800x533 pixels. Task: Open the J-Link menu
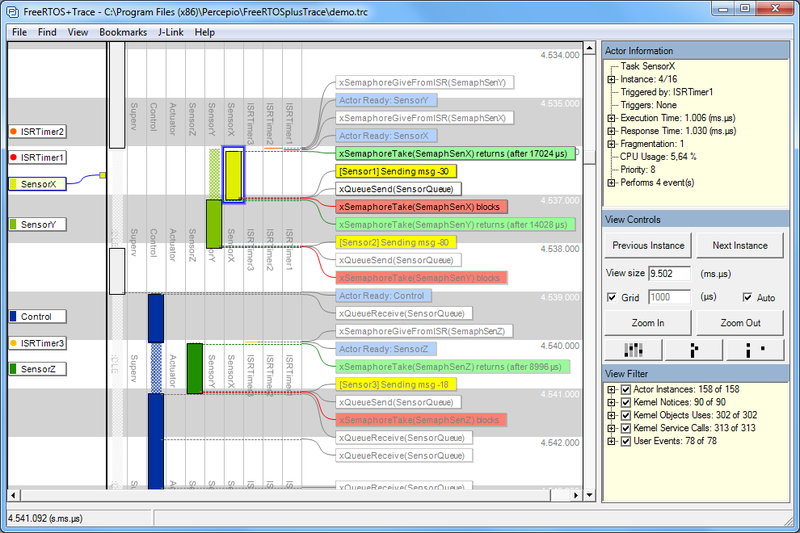coord(170,32)
